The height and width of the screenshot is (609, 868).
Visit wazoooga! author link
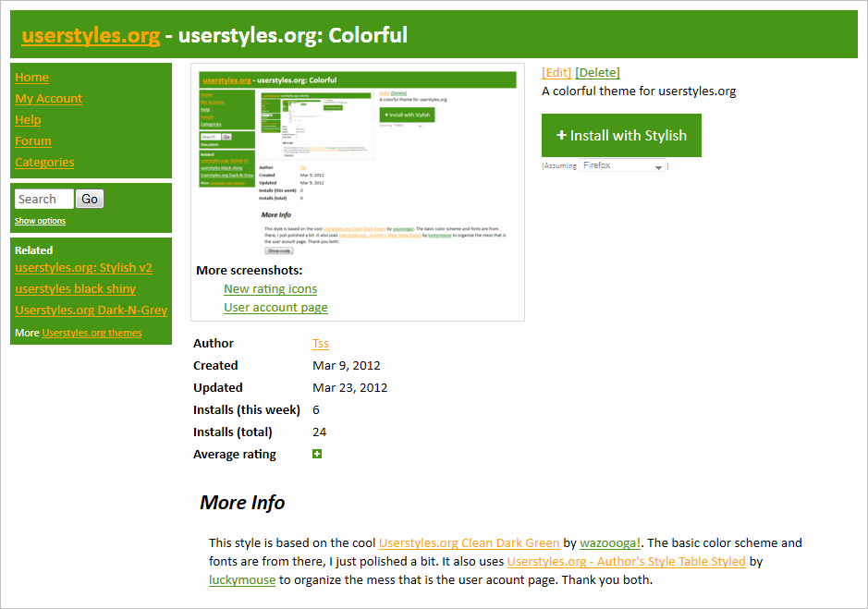click(610, 543)
